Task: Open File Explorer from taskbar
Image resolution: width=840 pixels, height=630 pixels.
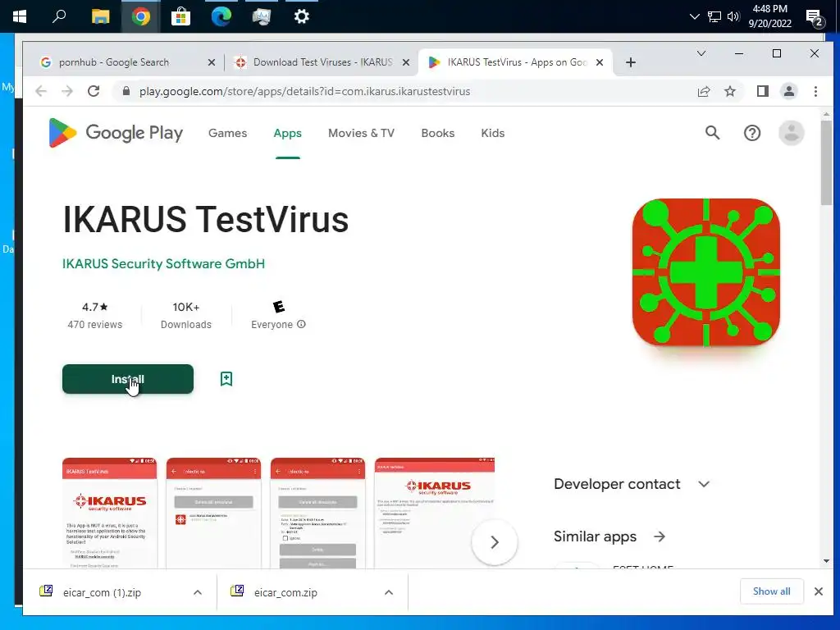Action: (100, 16)
